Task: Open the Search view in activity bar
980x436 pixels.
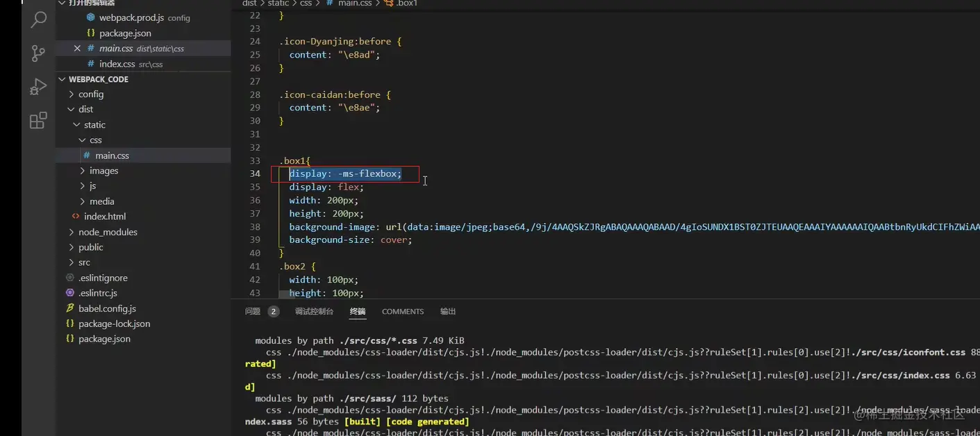Action: (39, 19)
